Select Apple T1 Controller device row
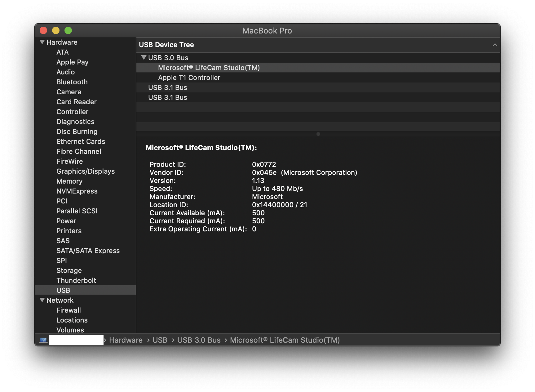 tap(318, 78)
